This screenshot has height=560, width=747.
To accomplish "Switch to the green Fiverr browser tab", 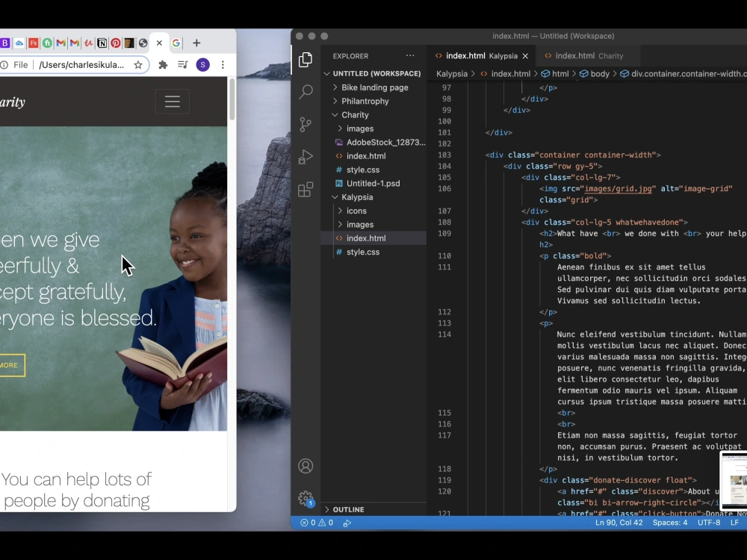I will point(47,43).
